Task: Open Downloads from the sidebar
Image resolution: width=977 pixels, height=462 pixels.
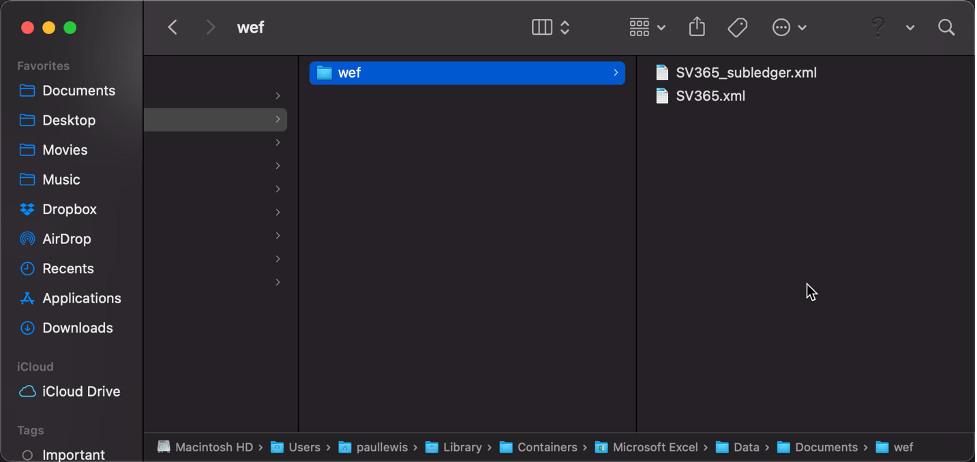Action: tap(77, 328)
